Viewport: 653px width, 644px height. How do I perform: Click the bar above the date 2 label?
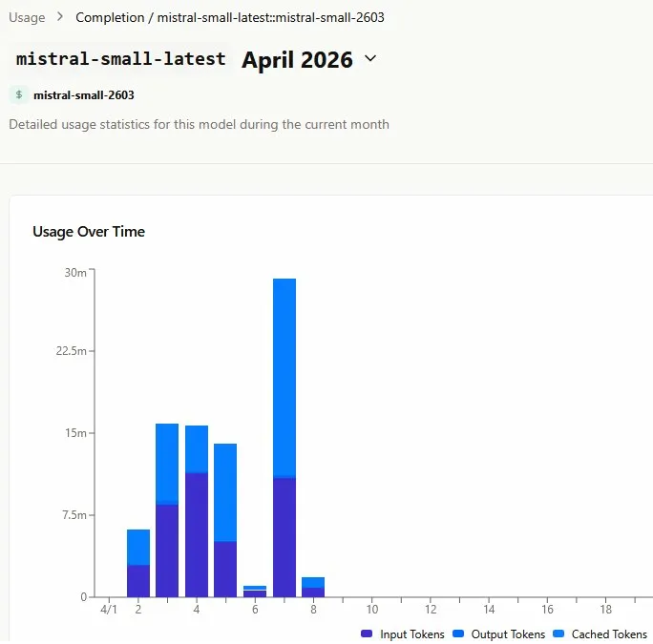tap(138, 563)
